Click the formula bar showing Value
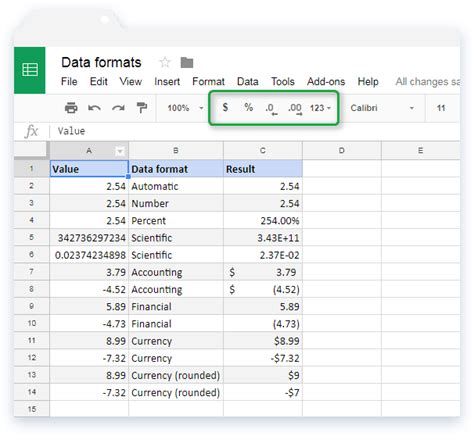The height and width of the screenshot is (436, 474). 255,131
